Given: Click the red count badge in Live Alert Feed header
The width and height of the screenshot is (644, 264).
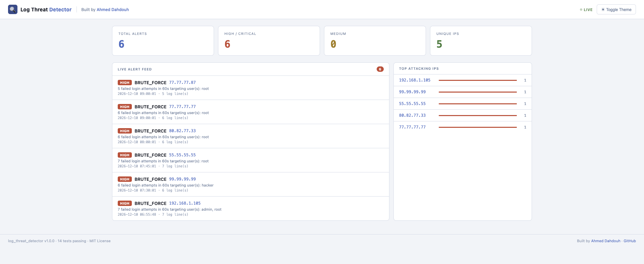Looking at the screenshot, I should pyautogui.click(x=380, y=69).
